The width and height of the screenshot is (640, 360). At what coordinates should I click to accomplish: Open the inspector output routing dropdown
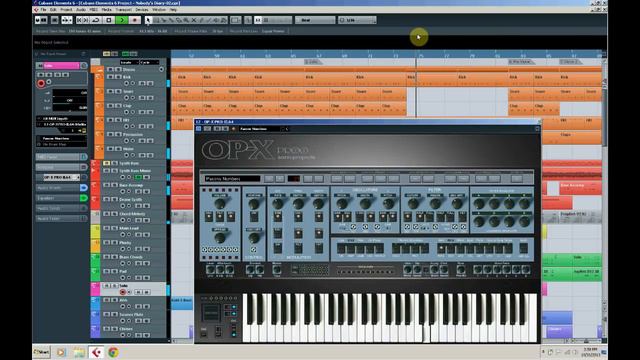tap(61, 124)
